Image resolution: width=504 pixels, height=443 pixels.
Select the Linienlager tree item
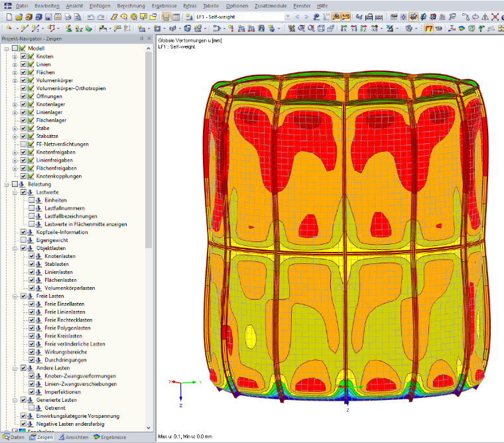click(49, 112)
